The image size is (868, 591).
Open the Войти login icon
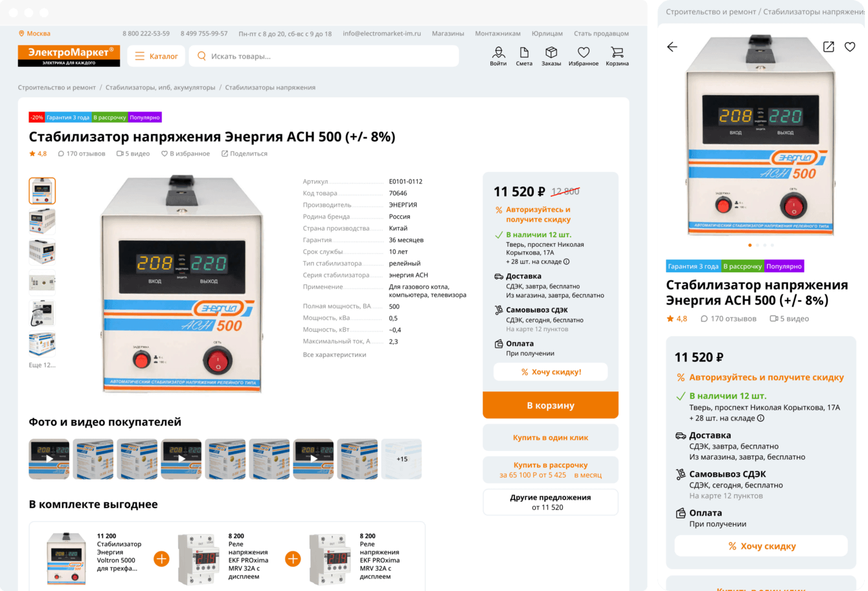498,56
